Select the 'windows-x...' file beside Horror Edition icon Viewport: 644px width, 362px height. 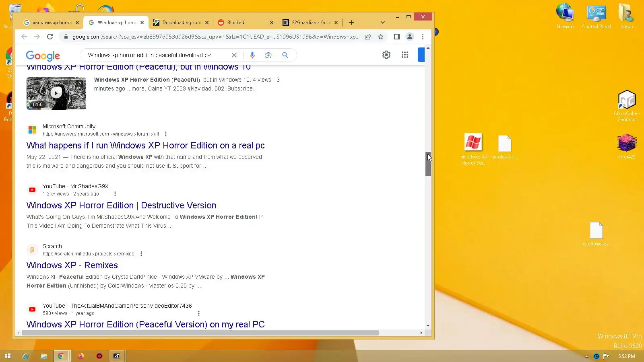(x=504, y=147)
